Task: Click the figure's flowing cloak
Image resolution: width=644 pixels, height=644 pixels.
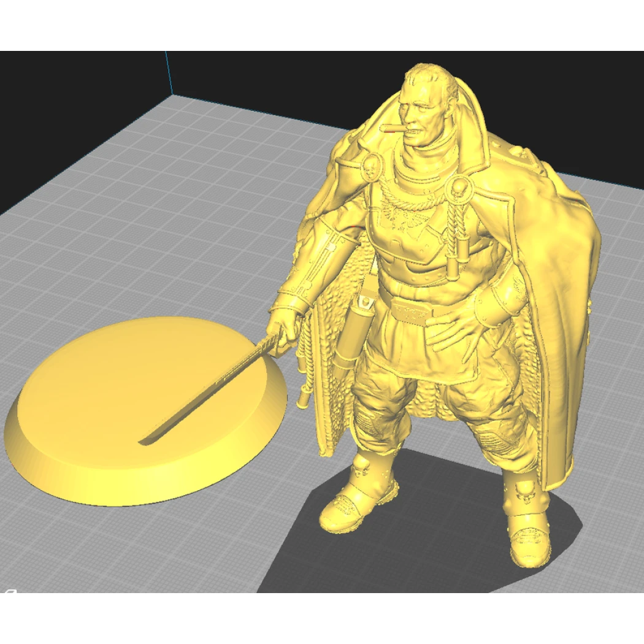Action: click(552, 276)
